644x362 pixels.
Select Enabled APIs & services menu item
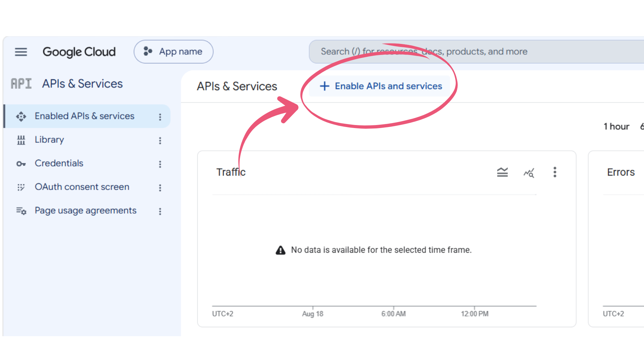tap(87, 116)
